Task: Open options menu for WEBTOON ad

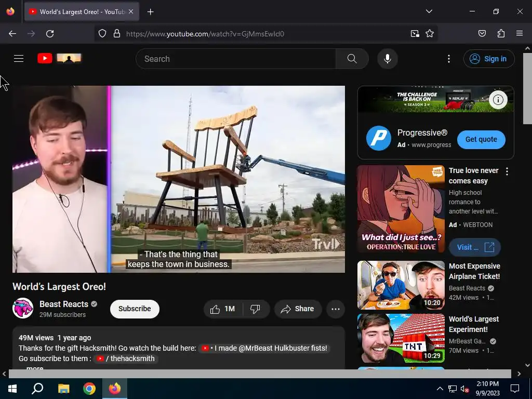Action: [507, 171]
